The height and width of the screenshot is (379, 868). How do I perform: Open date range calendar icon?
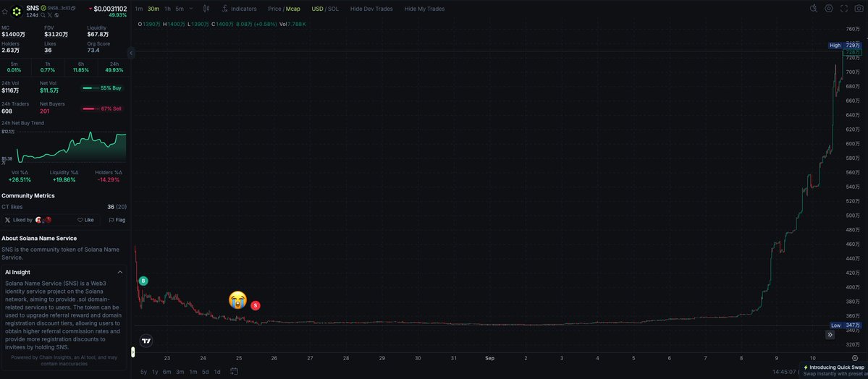pyautogui.click(x=234, y=371)
